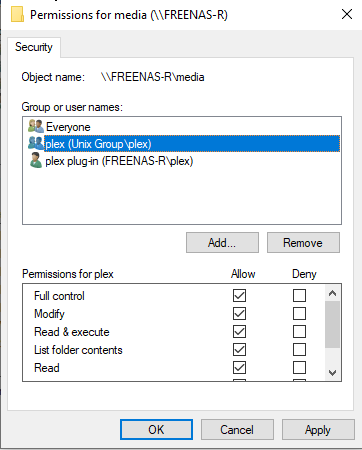Click the plex Unix Group icon
Image resolution: width=362 pixels, height=450 pixels.
36,143
